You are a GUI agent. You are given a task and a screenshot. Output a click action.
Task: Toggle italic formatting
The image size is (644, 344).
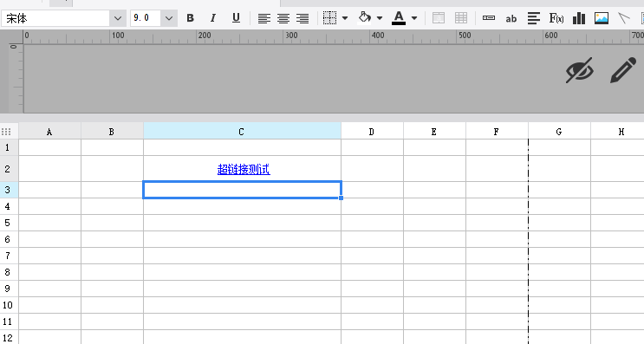pos(212,18)
